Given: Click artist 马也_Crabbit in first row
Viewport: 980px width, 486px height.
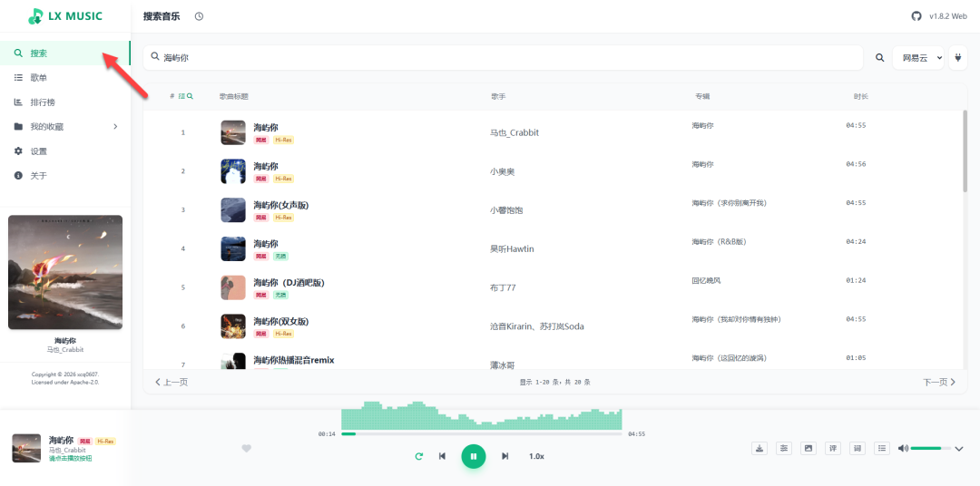Looking at the screenshot, I should point(514,132).
